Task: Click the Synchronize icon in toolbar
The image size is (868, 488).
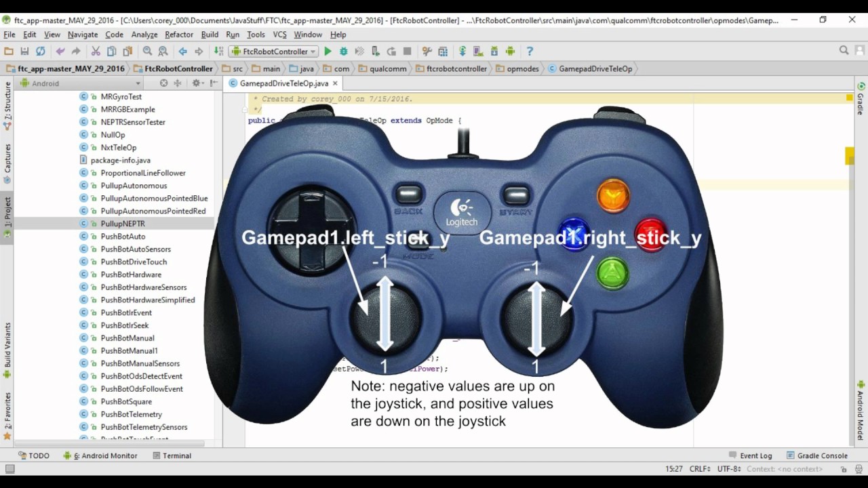Action: coord(41,52)
